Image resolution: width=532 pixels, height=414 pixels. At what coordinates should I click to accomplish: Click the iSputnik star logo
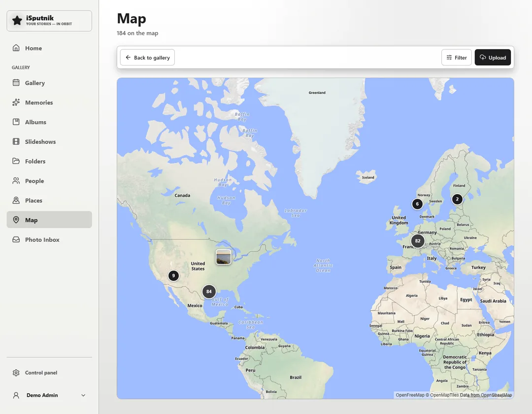pyautogui.click(x=17, y=21)
